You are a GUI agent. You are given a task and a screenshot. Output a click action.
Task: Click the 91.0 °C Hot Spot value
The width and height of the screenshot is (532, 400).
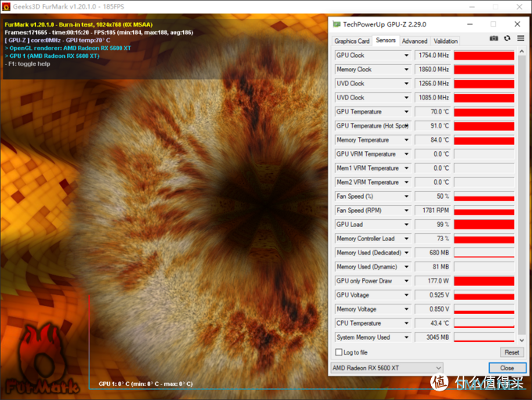click(x=433, y=126)
